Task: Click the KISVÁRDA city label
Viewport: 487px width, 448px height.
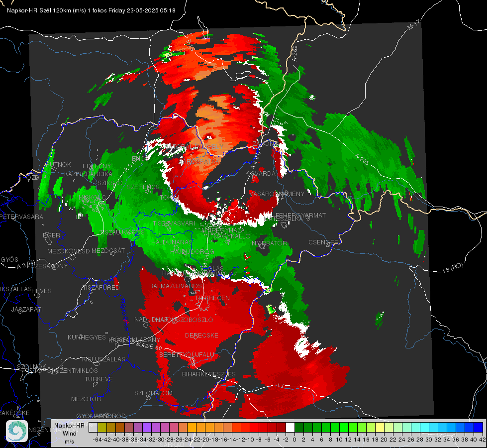Action: point(261,174)
